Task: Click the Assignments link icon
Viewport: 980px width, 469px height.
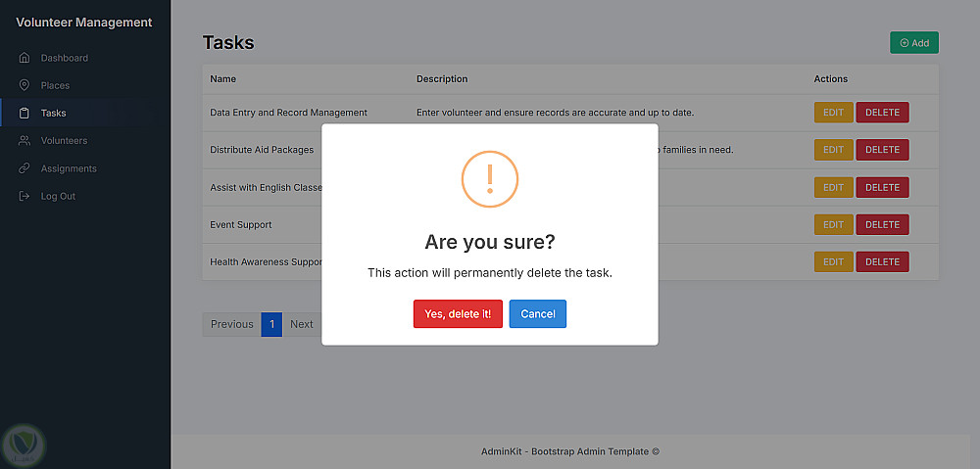Action: 24,168
